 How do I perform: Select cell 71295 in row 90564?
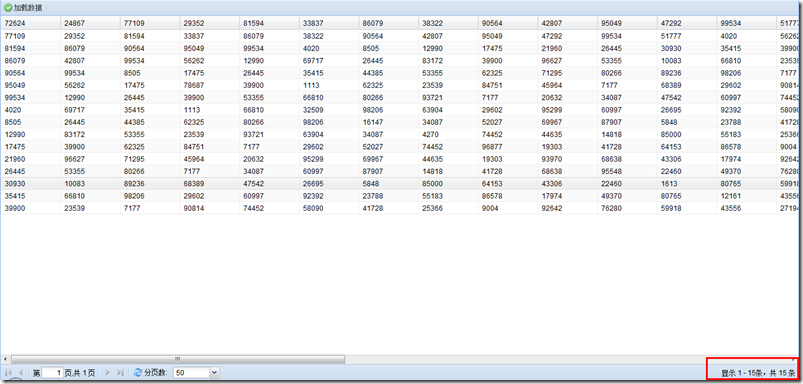tap(567, 73)
